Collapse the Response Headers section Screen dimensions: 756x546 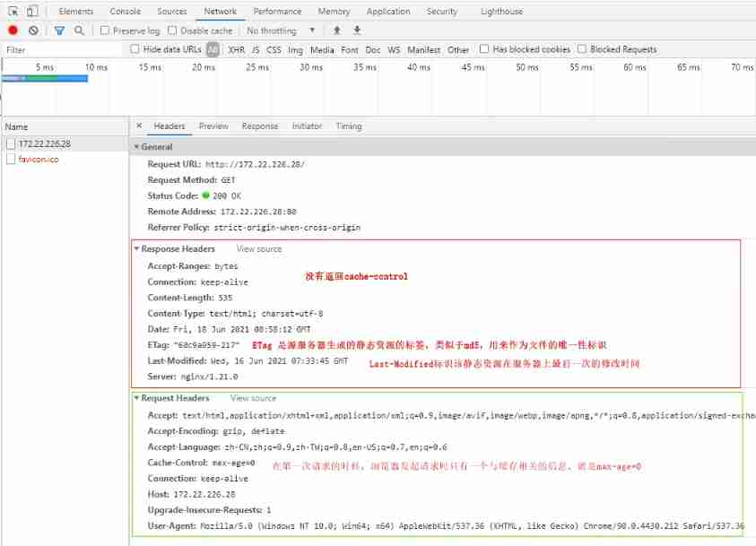[137, 249]
